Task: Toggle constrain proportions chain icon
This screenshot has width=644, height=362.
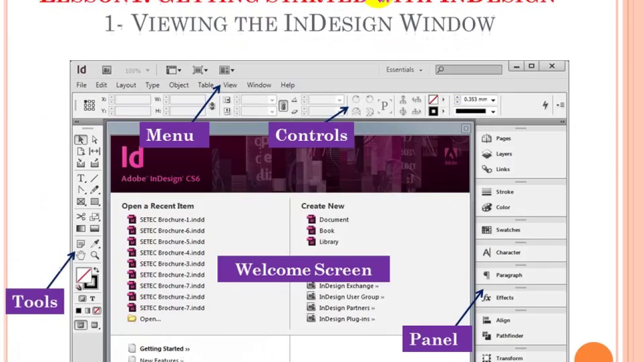Action: pos(283,106)
